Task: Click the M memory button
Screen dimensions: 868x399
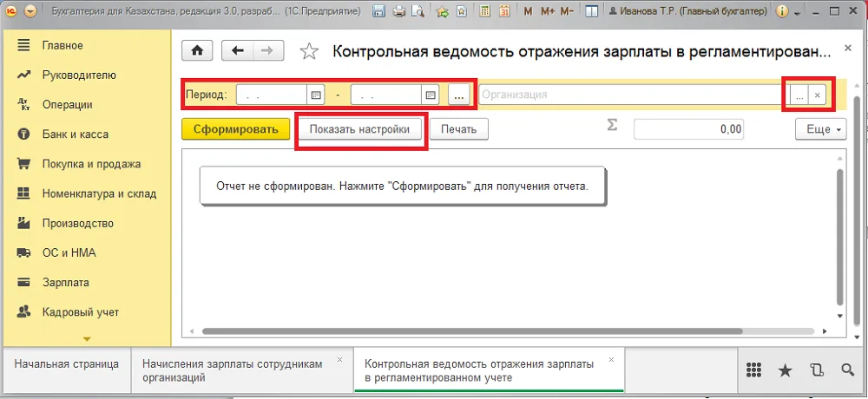Action: pyautogui.click(x=528, y=11)
